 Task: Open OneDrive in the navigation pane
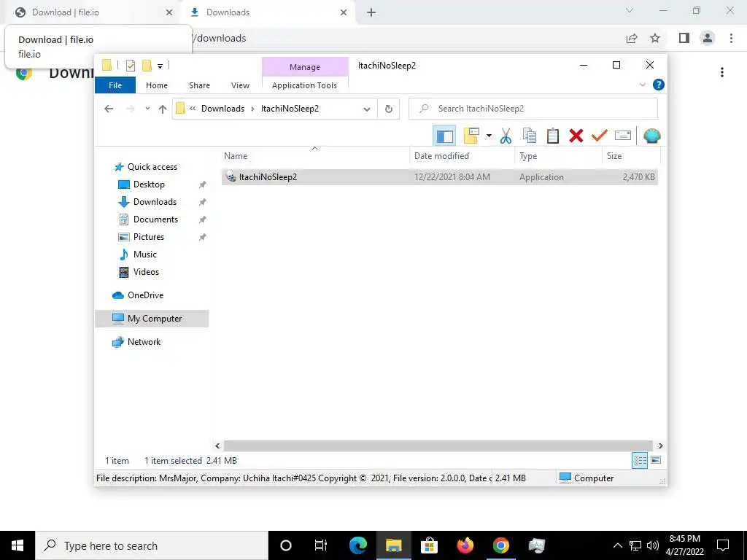[x=145, y=295]
